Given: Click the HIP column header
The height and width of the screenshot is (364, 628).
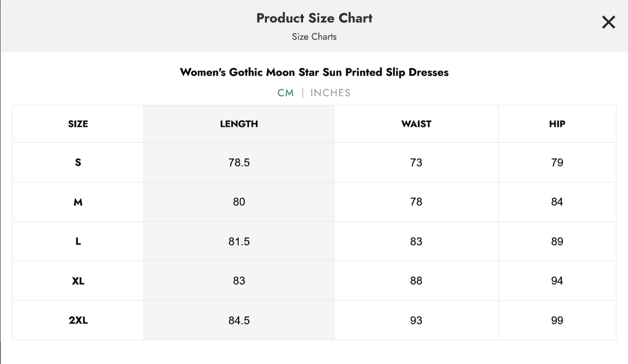Looking at the screenshot, I should pyautogui.click(x=557, y=124).
